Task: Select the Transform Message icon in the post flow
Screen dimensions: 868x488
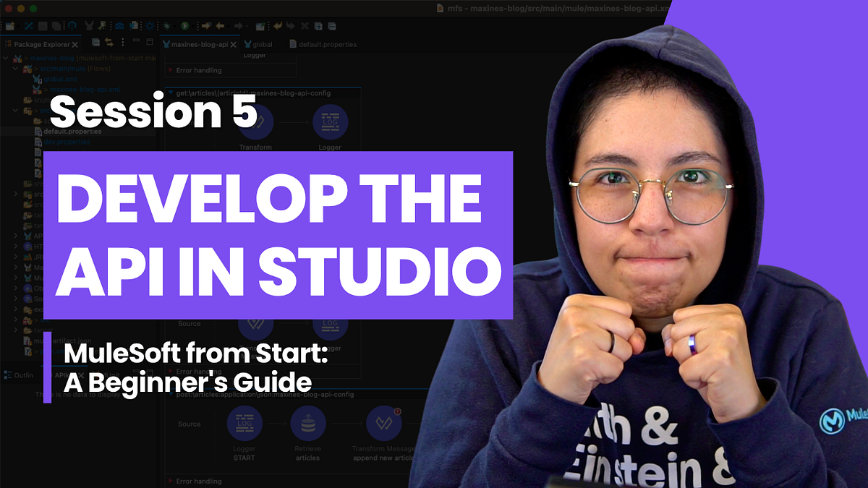Action: [385, 424]
